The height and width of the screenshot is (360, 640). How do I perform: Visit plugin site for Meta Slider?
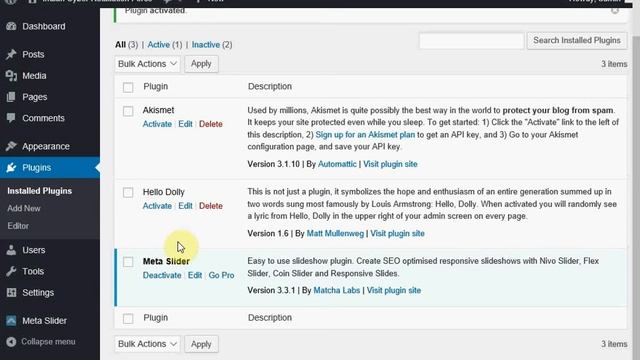click(x=393, y=291)
